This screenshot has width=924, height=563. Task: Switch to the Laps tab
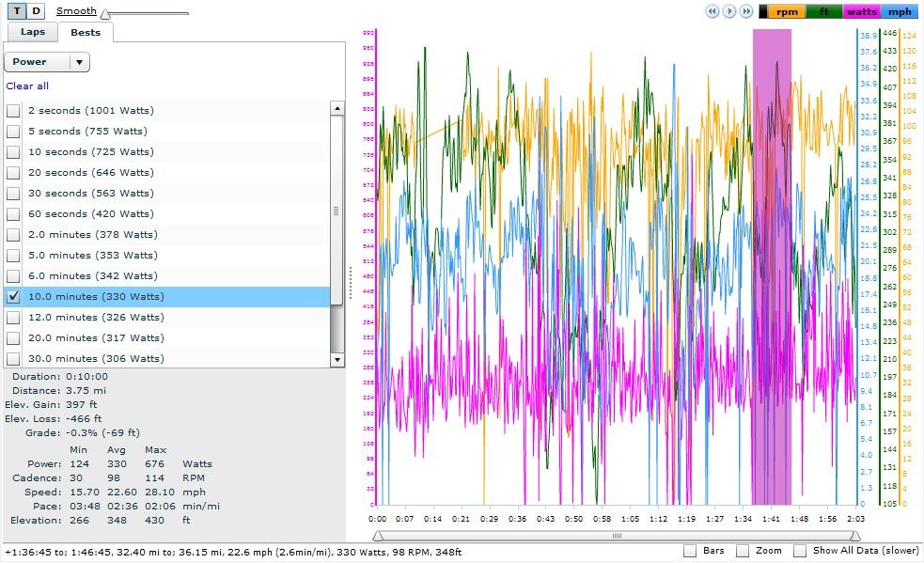(x=32, y=32)
